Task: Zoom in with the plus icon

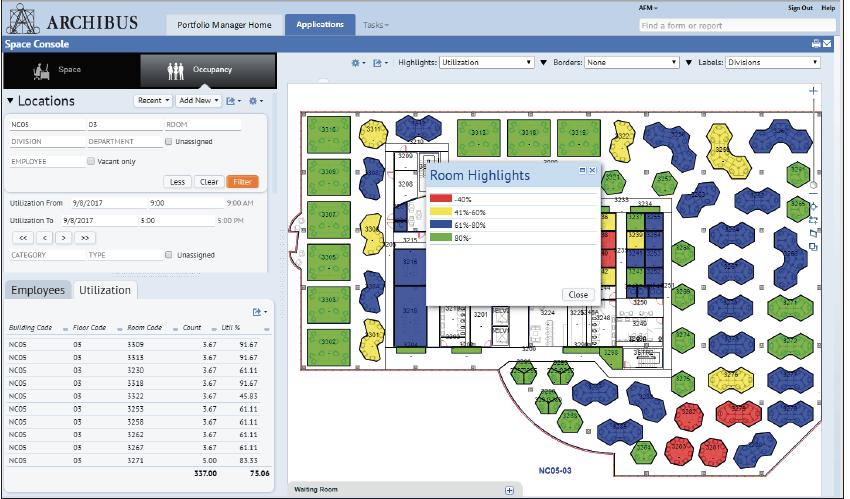Action: point(813,91)
